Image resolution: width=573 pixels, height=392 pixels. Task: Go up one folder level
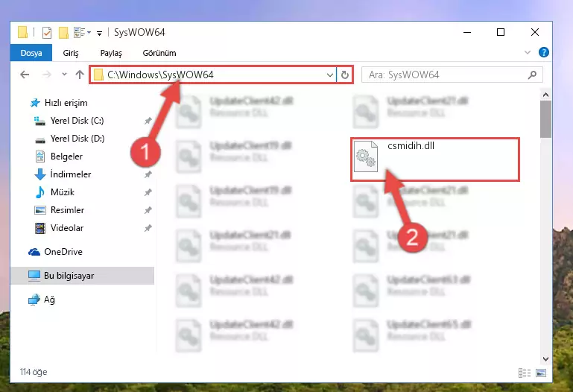pos(80,75)
